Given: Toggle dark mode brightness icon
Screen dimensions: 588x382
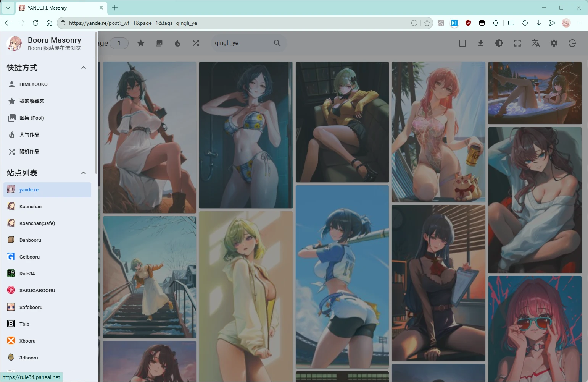Looking at the screenshot, I should click(499, 43).
